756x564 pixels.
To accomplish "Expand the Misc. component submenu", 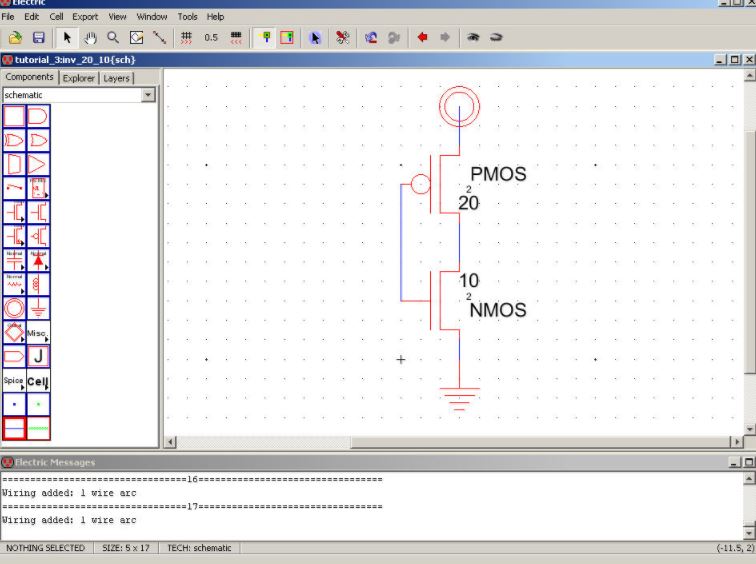I will (38, 333).
